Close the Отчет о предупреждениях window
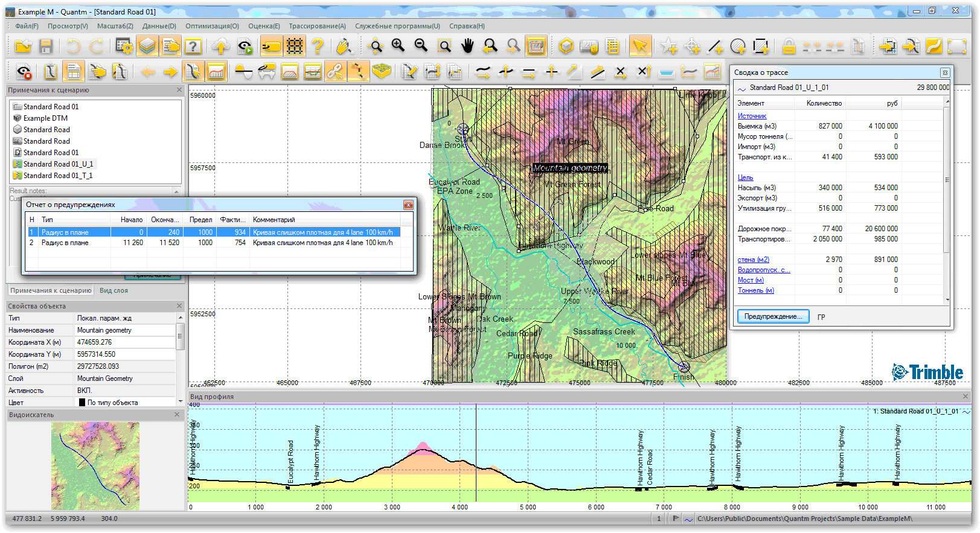980x533 pixels. coord(408,205)
